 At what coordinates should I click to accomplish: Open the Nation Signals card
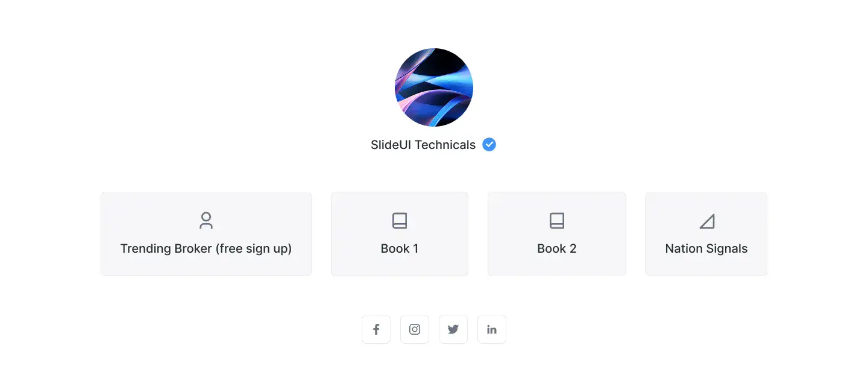[706, 234]
